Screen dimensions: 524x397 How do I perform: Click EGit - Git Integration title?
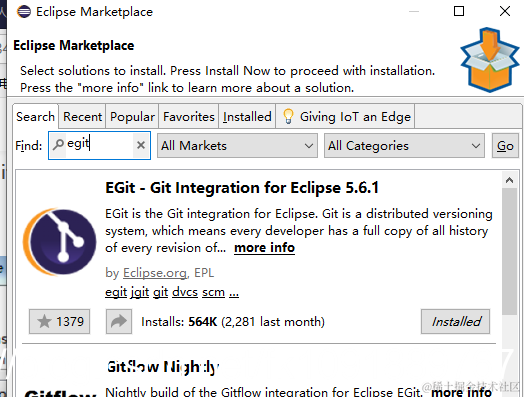242,188
